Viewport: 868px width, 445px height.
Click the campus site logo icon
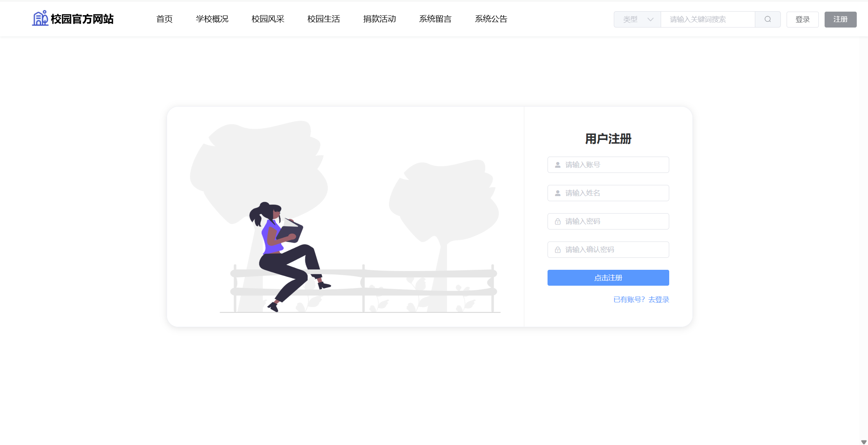tap(40, 19)
